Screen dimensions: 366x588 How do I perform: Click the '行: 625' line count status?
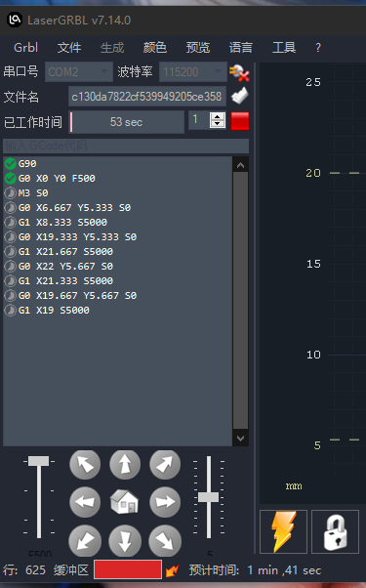coord(24,570)
